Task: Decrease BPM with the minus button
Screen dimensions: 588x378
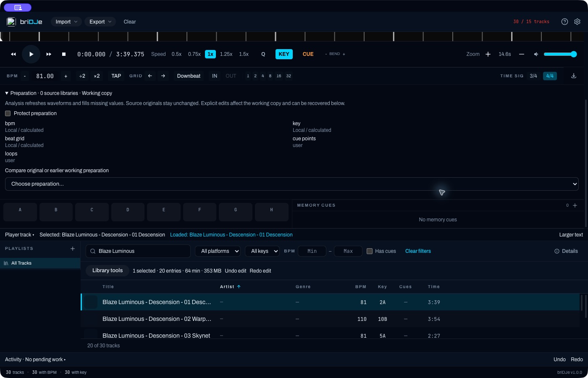Action: pyautogui.click(x=25, y=76)
